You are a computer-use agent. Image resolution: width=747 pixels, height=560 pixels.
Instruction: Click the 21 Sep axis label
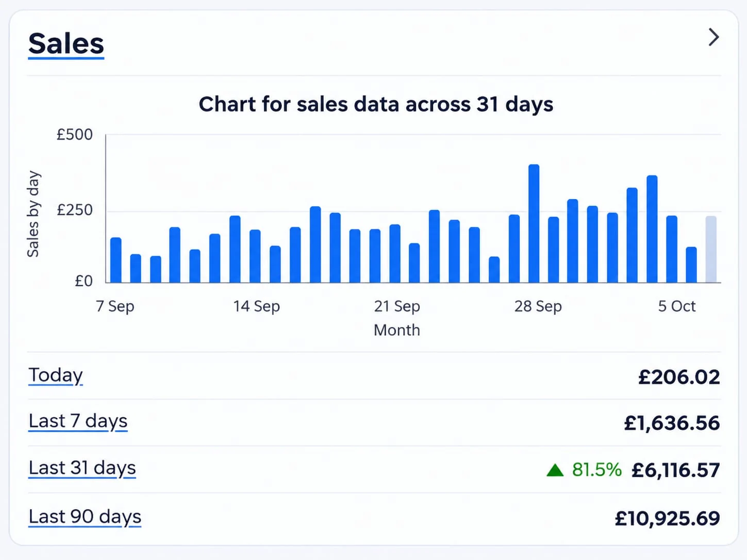click(x=397, y=306)
